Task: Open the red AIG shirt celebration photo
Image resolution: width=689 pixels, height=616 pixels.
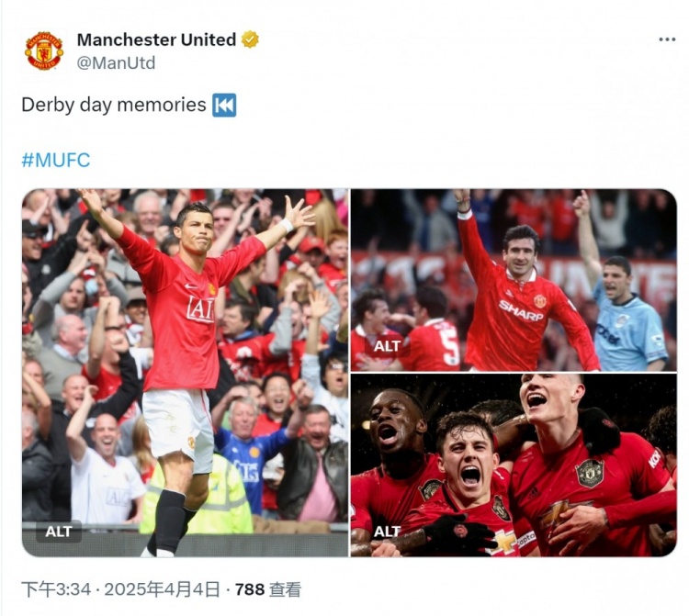Action: pos(185,373)
